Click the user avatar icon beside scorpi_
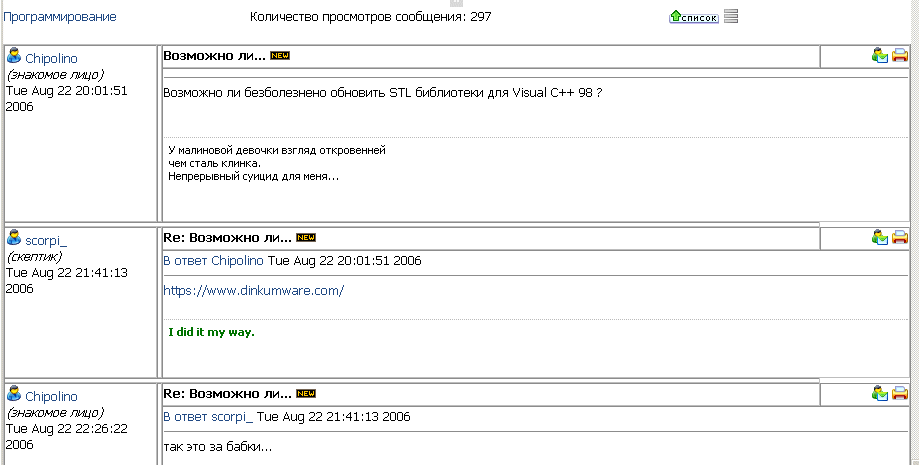The height and width of the screenshot is (465, 919). (x=14, y=238)
